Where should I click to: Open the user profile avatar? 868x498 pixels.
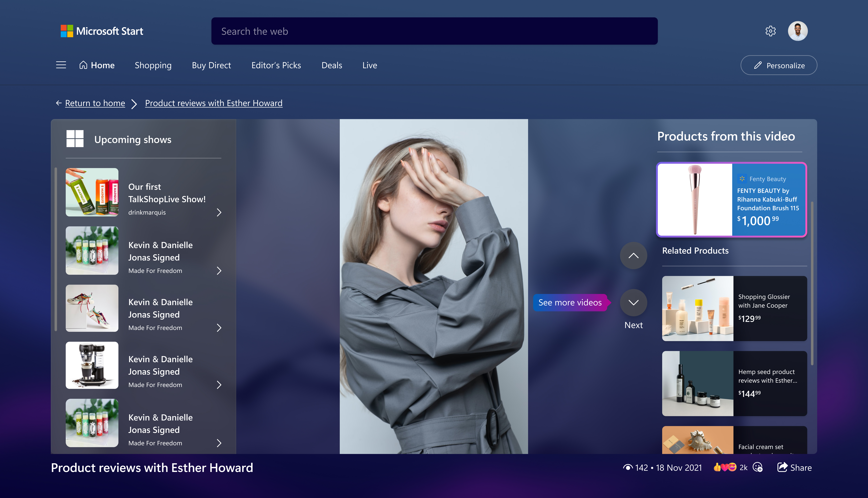click(798, 31)
